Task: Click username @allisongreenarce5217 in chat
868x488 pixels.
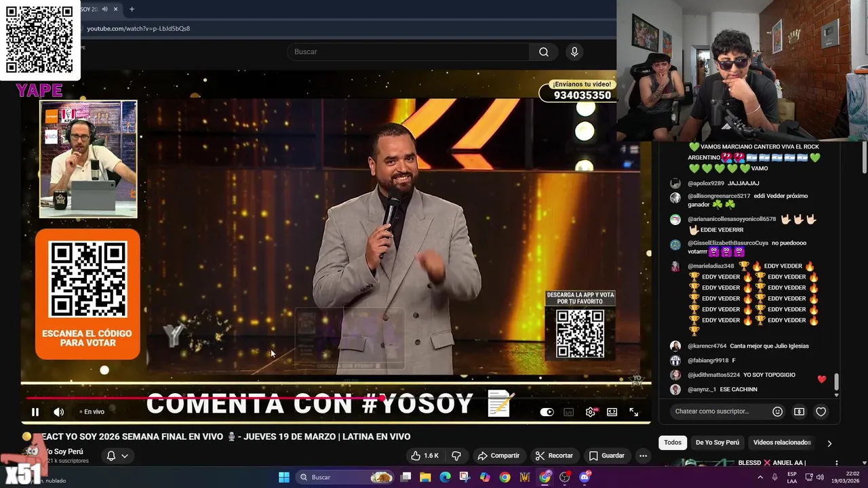Action: coord(719,196)
